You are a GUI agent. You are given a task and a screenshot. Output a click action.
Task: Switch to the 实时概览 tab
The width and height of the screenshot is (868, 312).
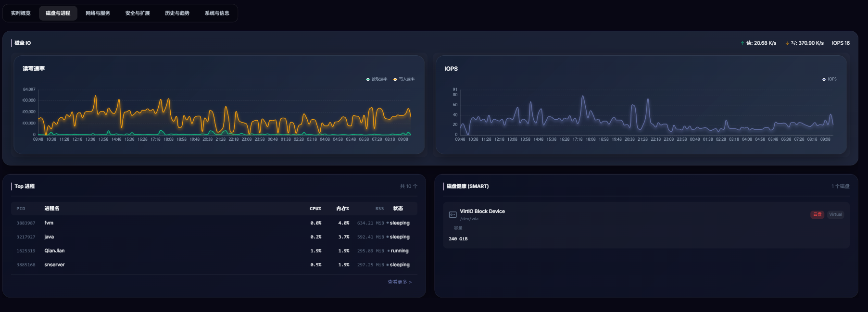21,13
